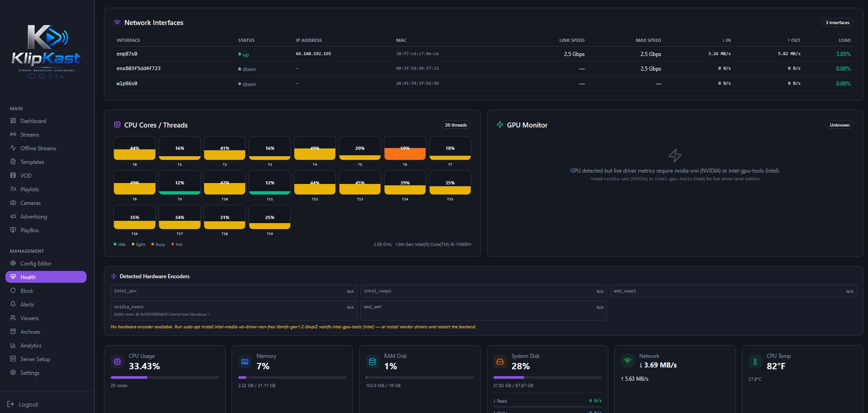
Task: Click the Streams broadcast icon
Action: tap(13, 134)
